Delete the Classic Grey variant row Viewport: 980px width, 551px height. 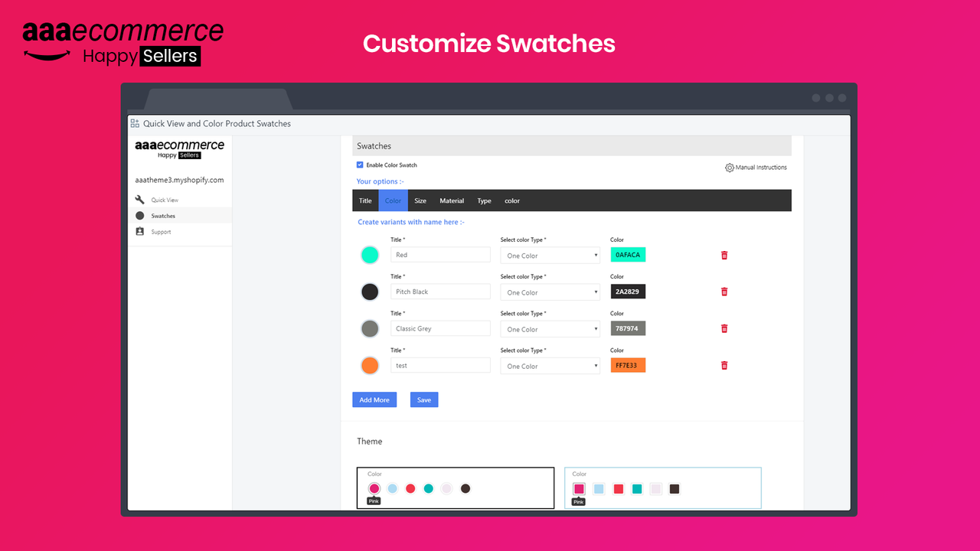[724, 328]
